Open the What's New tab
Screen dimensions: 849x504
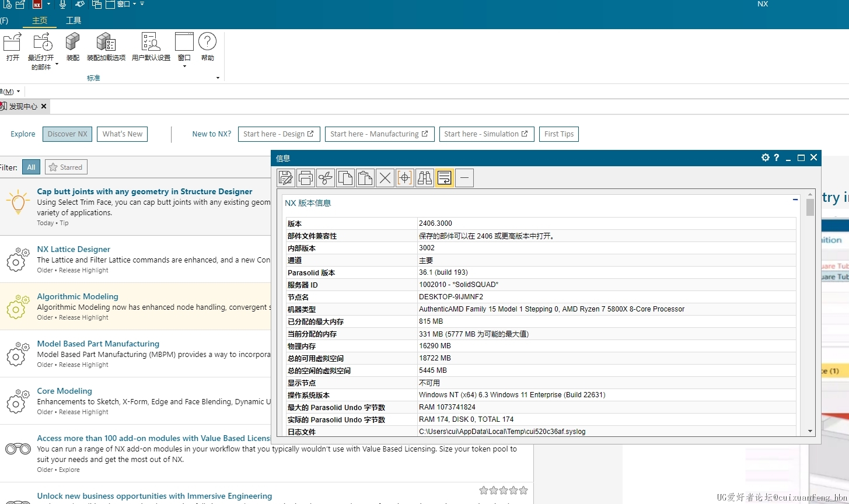(x=123, y=134)
